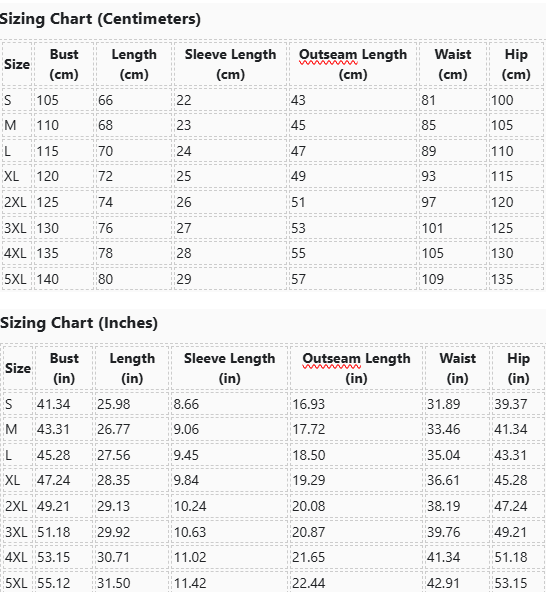Select the outseam value 18.50 cell
Screen dimensions: 546x592
tap(356, 455)
